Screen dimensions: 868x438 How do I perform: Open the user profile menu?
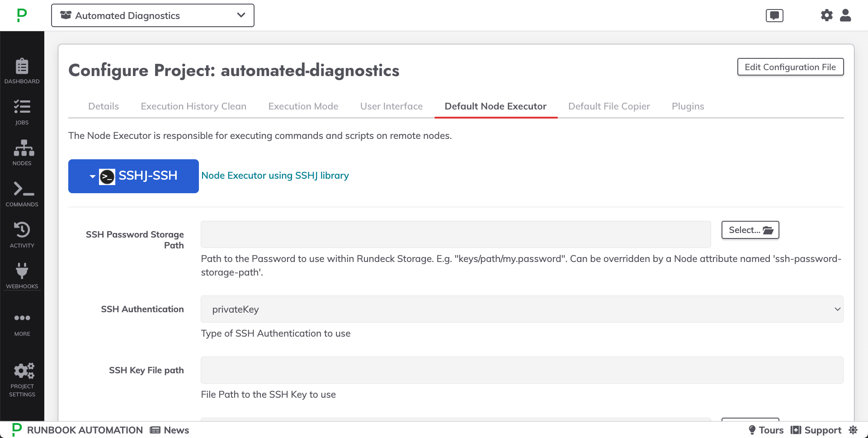845,15
